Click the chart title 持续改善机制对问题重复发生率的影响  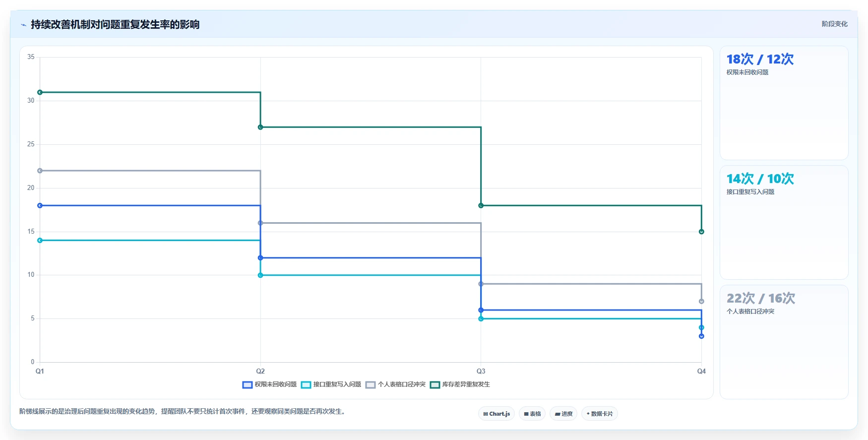(115, 25)
